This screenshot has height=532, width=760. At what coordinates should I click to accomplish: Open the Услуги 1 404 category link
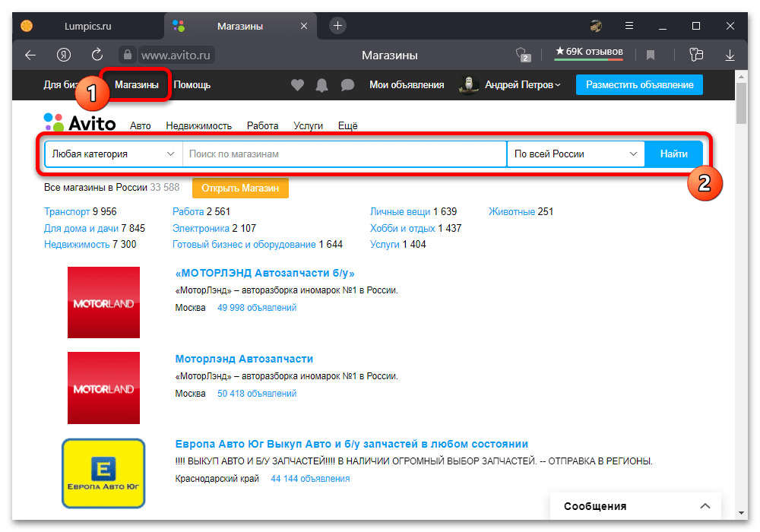point(385,244)
